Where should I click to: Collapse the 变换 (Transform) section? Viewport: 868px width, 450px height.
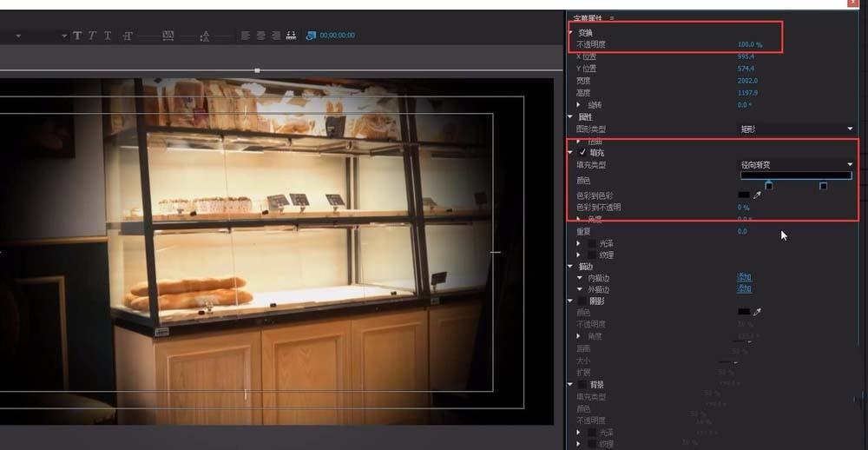click(570, 32)
